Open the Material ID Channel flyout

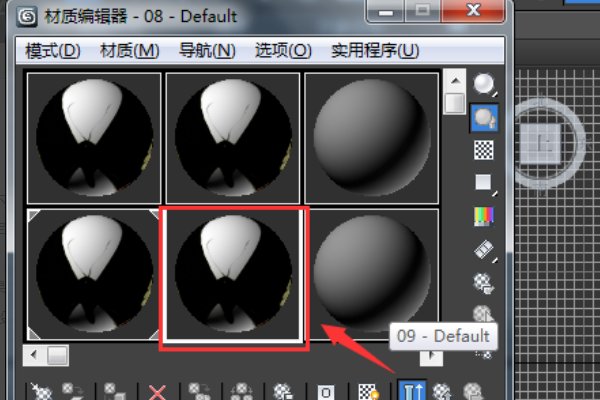pyautogui.click(x=326, y=392)
